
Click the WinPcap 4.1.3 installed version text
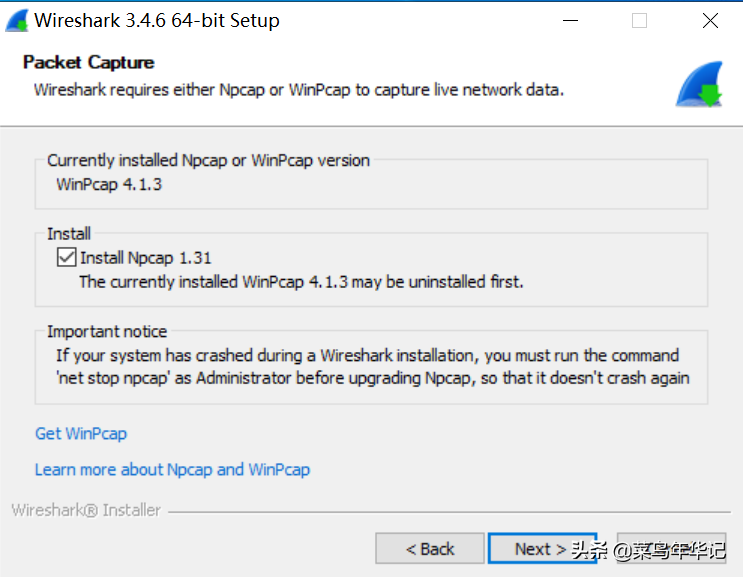(x=109, y=184)
